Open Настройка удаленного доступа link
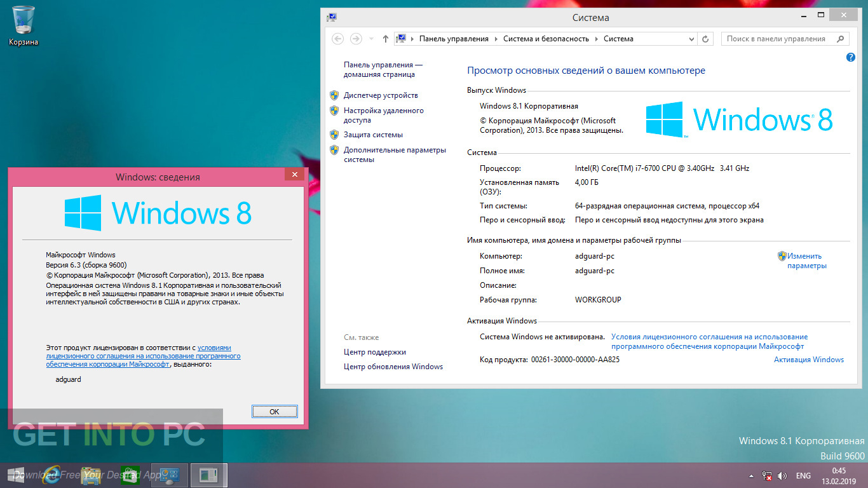This screenshot has width=868, height=488. (x=384, y=115)
